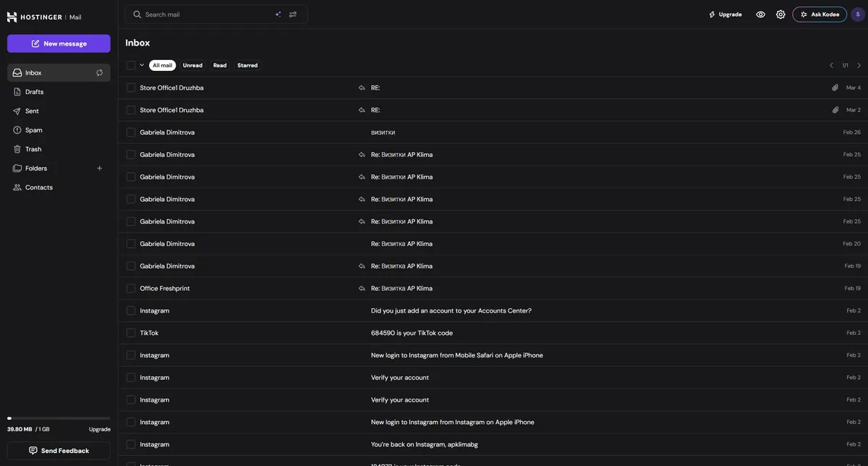Open search filter options icon

[x=293, y=14]
